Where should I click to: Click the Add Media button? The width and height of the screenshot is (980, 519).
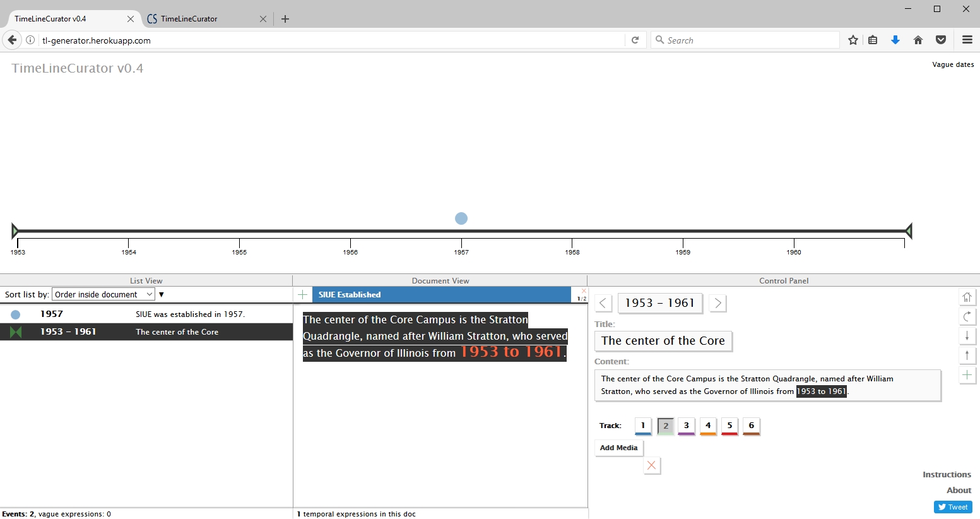(x=618, y=448)
